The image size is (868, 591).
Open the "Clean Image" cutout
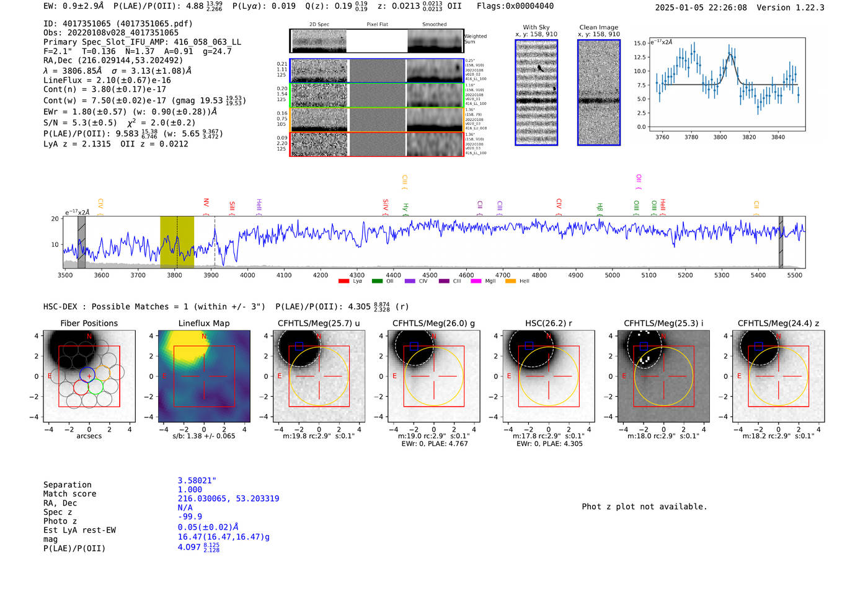pyautogui.click(x=599, y=92)
